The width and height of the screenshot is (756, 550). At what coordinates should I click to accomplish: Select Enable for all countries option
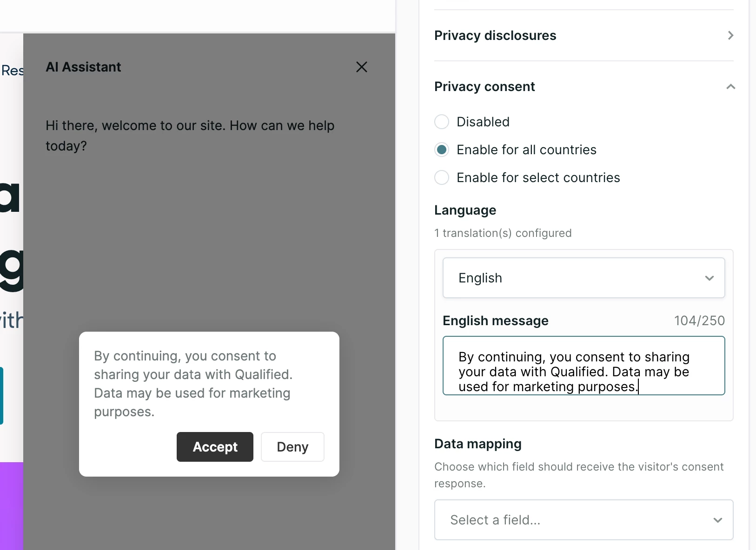pyautogui.click(x=442, y=150)
